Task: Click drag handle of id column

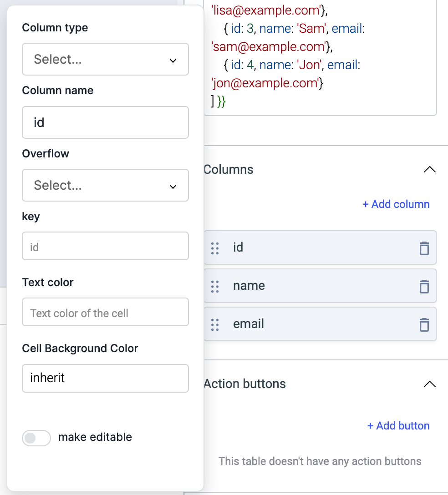Action: pyautogui.click(x=215, y=248)
